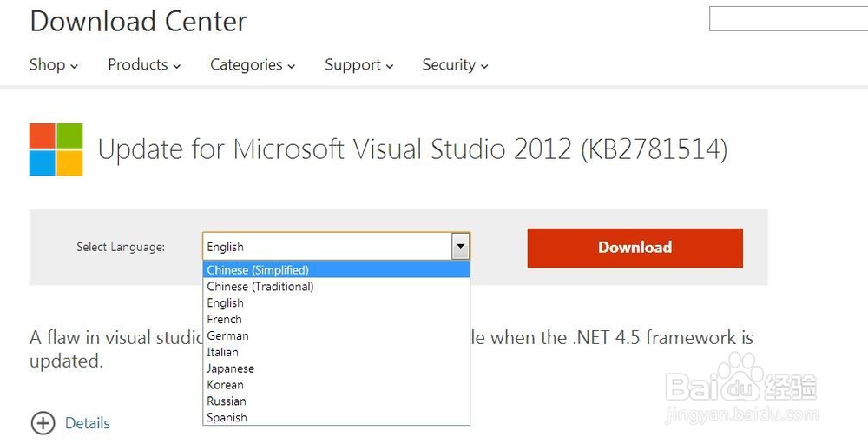The height and width of the screenshot is (444, 868).
Task: Select Japanese in the language list
Action: (x=337, y=368)
